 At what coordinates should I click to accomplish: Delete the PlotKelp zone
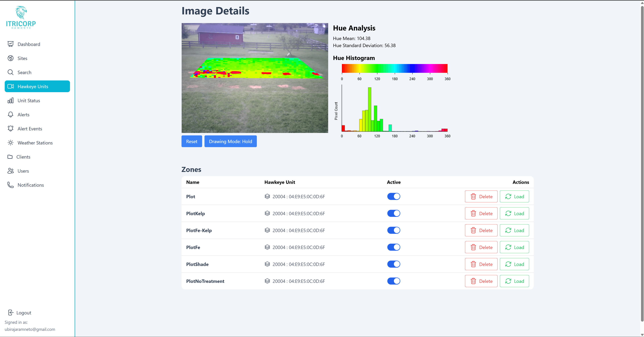(481, 213)
